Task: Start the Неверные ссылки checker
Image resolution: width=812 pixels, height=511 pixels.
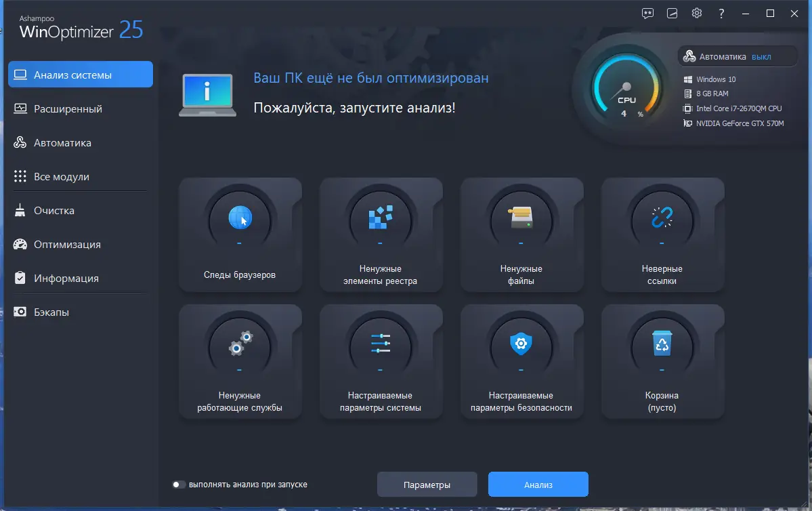Action: tap(662, 234)
